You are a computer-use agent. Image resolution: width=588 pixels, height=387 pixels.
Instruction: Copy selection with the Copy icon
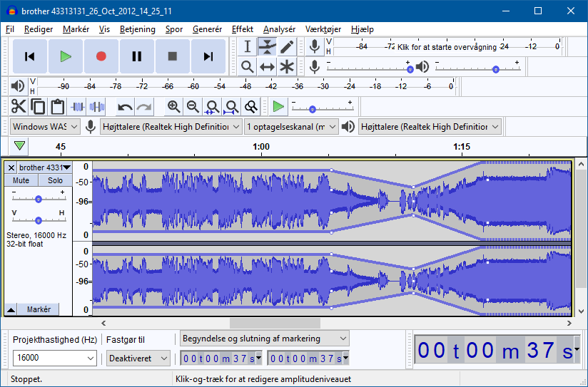pyautogui.click(x=38, y=106)
